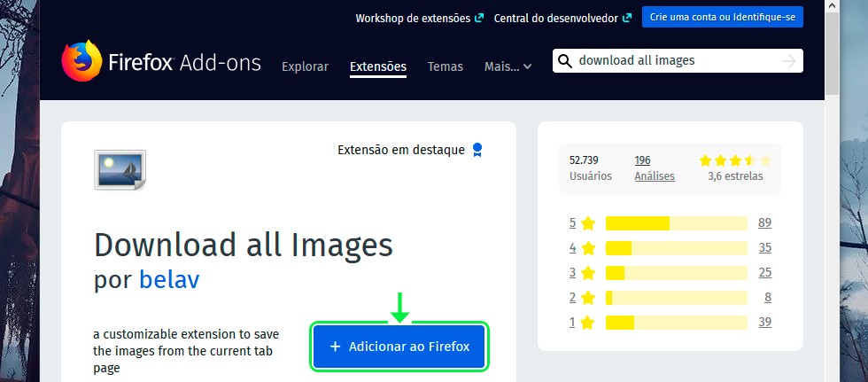
Task: Open the 8 two-star reviews count
Action: 768,298
